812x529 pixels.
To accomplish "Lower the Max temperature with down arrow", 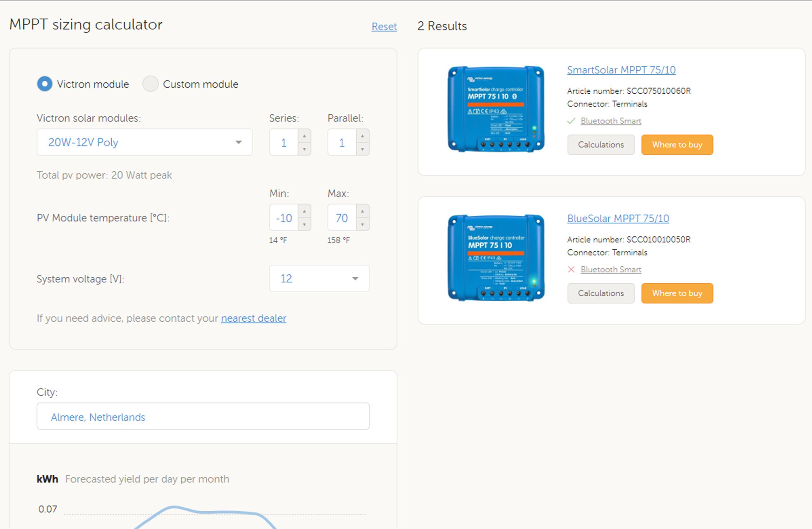I will pyautogui.click(x=362, y=224).
